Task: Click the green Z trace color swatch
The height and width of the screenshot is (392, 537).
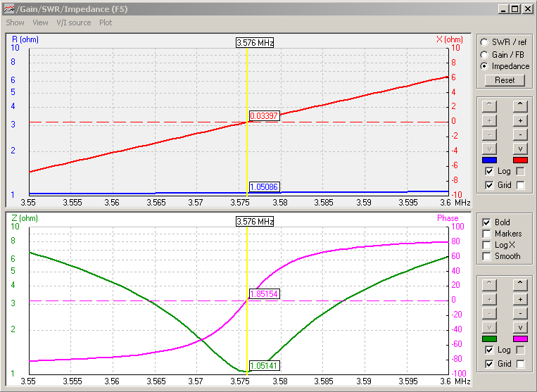Action: coord(491,339)
